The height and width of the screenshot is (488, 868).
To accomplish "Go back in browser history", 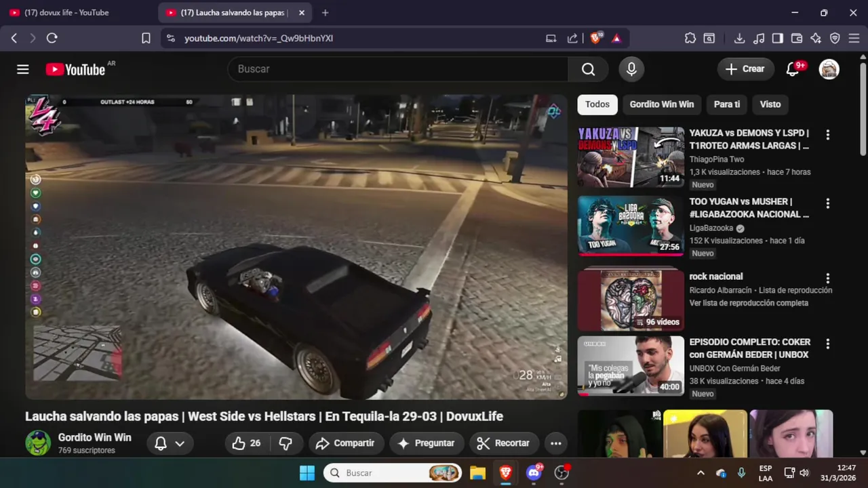I will (x=14, y=39).
